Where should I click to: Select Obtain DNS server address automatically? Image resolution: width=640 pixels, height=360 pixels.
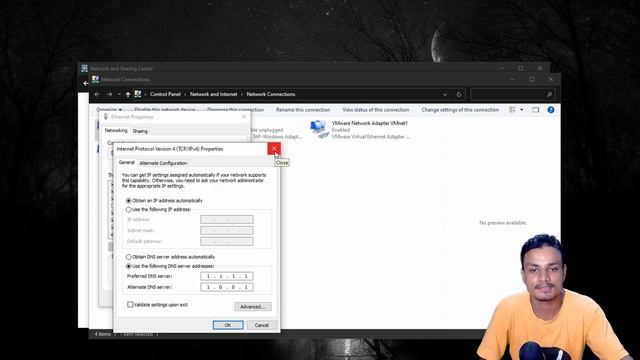coord(129,257)
